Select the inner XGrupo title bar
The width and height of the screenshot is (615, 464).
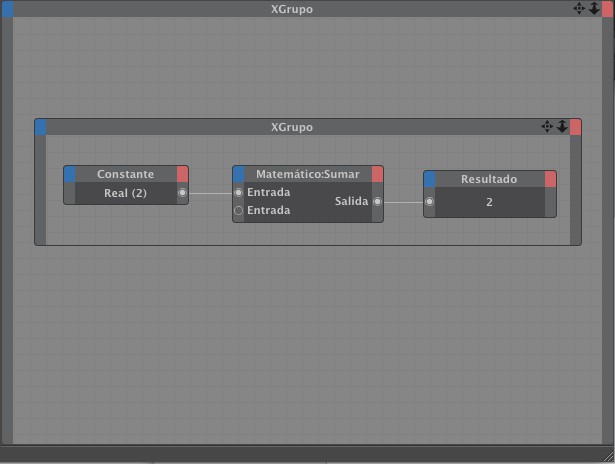308,127
